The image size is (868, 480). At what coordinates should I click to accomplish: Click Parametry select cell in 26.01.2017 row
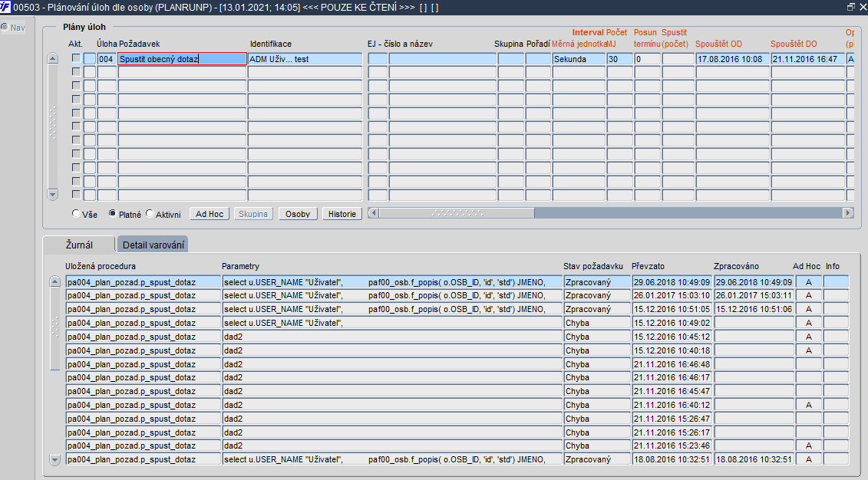392,295
